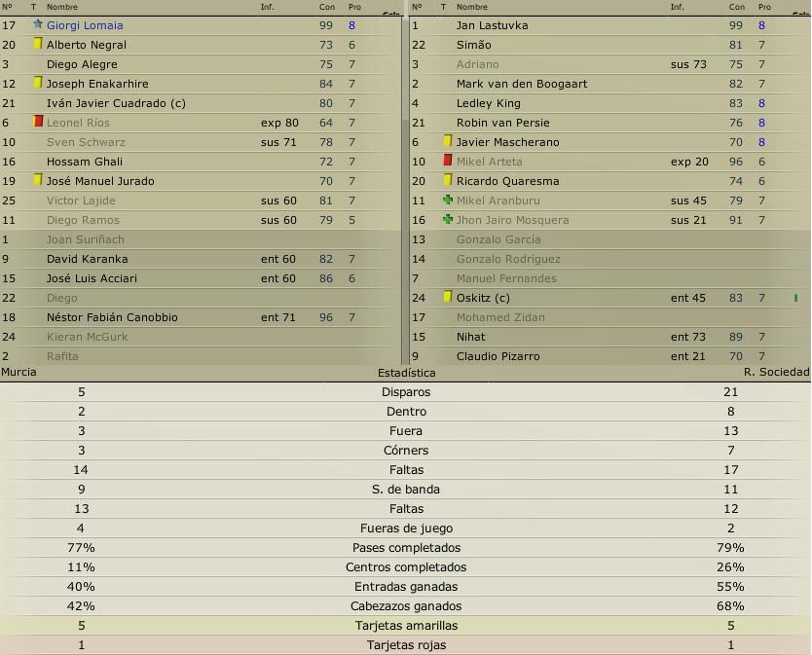Click Ricardo Quaresma's yellow card icon
This screenshot has width=812, height=655.
[x=448, y=180]
